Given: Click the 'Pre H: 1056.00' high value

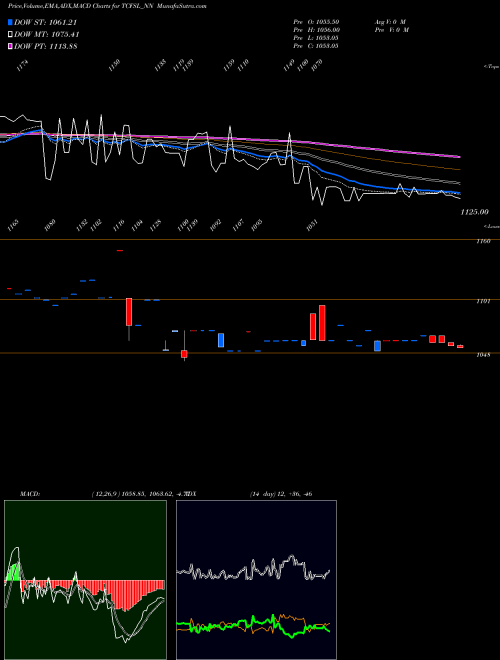Looking at the screenshot, I should (x=316, y=30).
